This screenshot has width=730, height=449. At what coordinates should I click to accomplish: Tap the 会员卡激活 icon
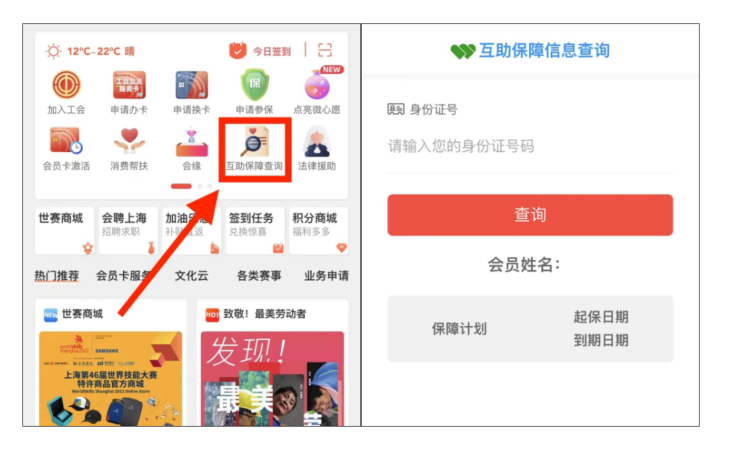pyautogui.click(x=66, y=141)
